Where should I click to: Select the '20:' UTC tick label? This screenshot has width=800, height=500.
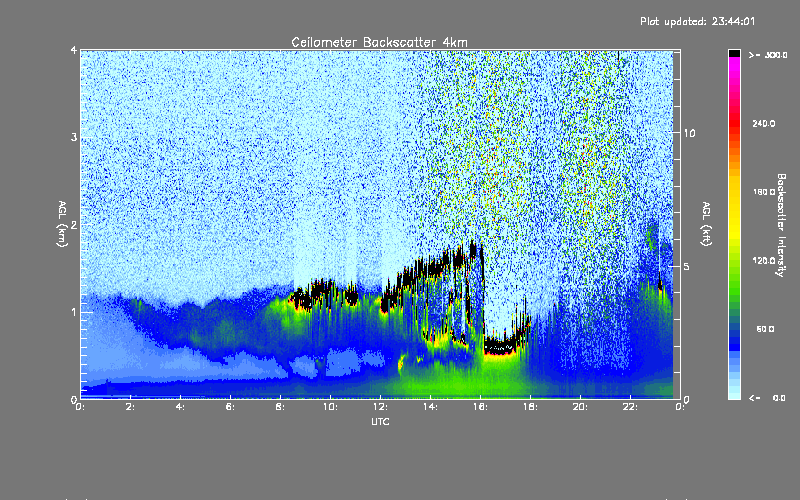click(x=580, y=407)
